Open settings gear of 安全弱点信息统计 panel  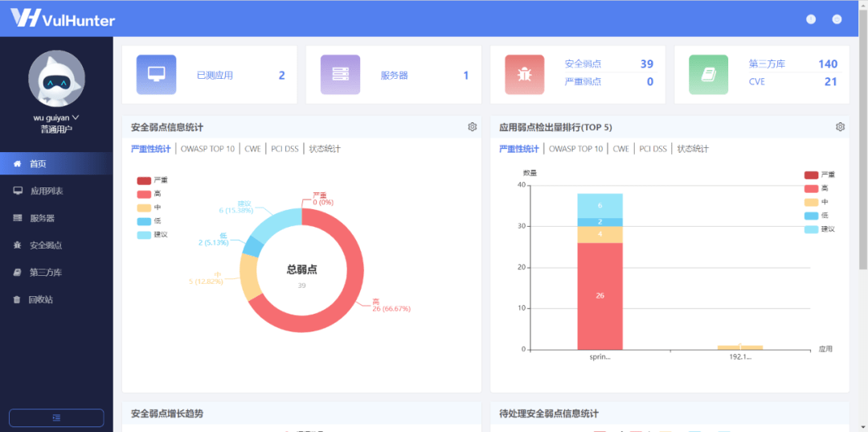(x=473, y=127)
